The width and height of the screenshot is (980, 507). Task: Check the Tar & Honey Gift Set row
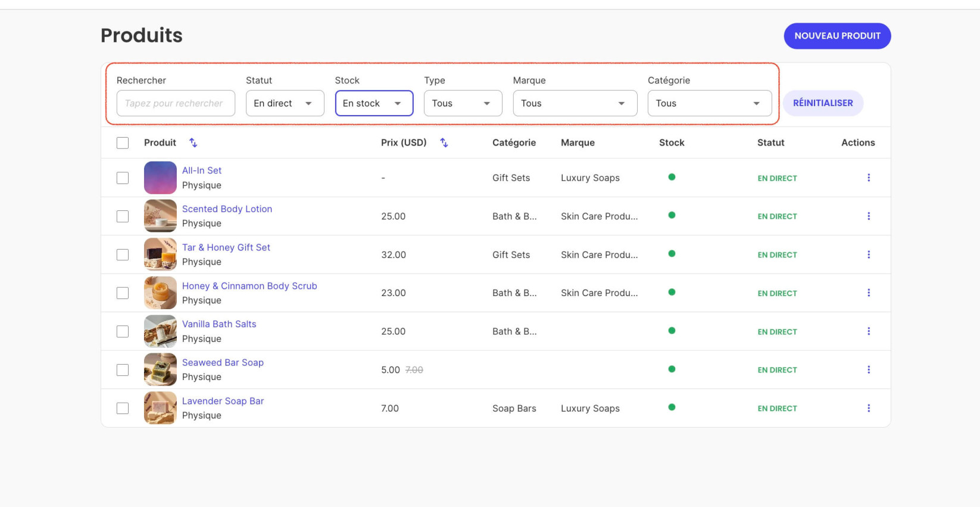[x=123, y=255]
